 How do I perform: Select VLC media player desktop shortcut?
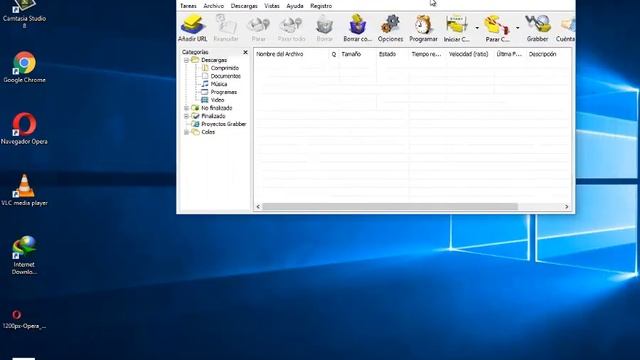pyautogui.click(x=24, y=190)
